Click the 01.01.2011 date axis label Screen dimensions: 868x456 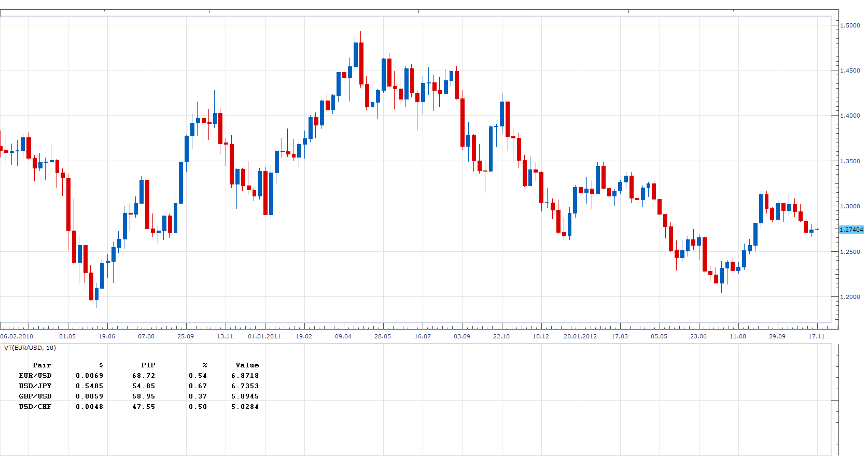[x=264, y=336]
